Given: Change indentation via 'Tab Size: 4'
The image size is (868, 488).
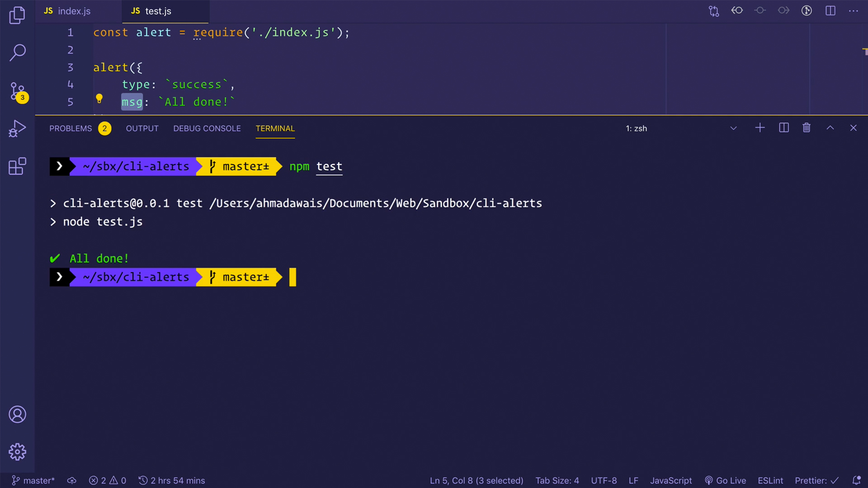Looking at the screenshot, I should click(x=557, y=480).
